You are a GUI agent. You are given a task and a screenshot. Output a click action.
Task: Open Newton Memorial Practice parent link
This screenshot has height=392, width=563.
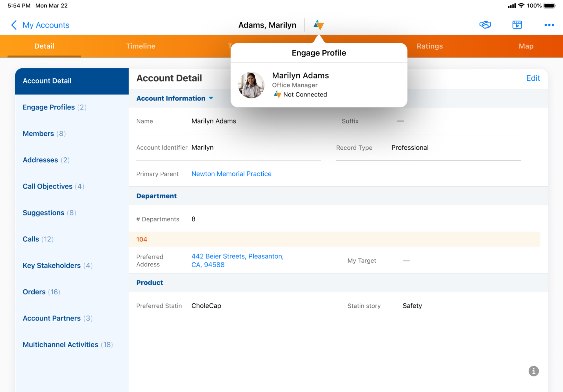click(x=231, y=174)
